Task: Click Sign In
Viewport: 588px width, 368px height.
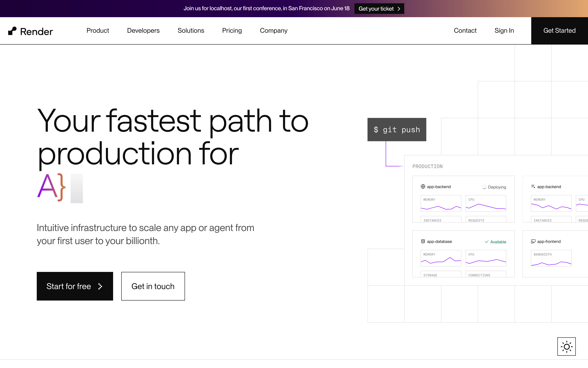Action: [504, 31]
